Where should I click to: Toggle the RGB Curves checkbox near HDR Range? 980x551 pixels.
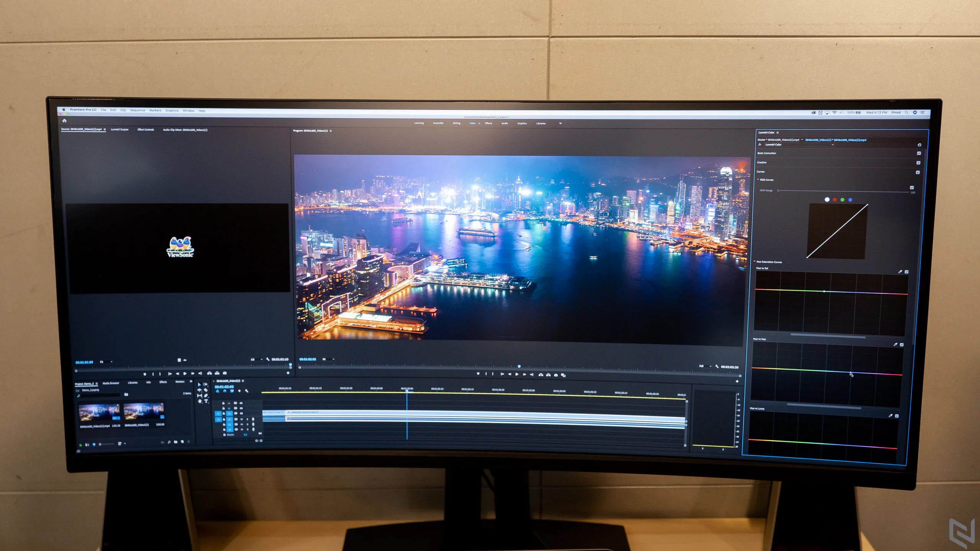pyautogui.click(x=912, y=187)
